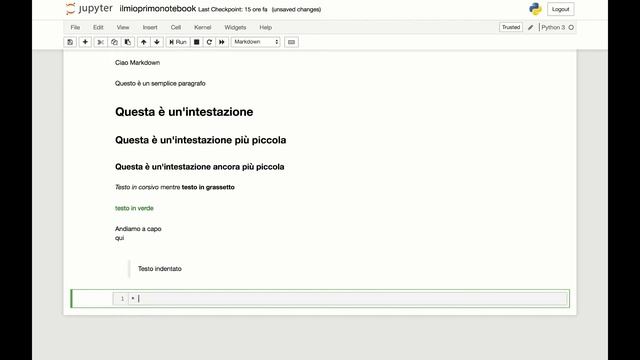The image size is (640, 360).
Task: Click heading 'Questa è un'intestazione più piccola'
Action: coord(200,140)
